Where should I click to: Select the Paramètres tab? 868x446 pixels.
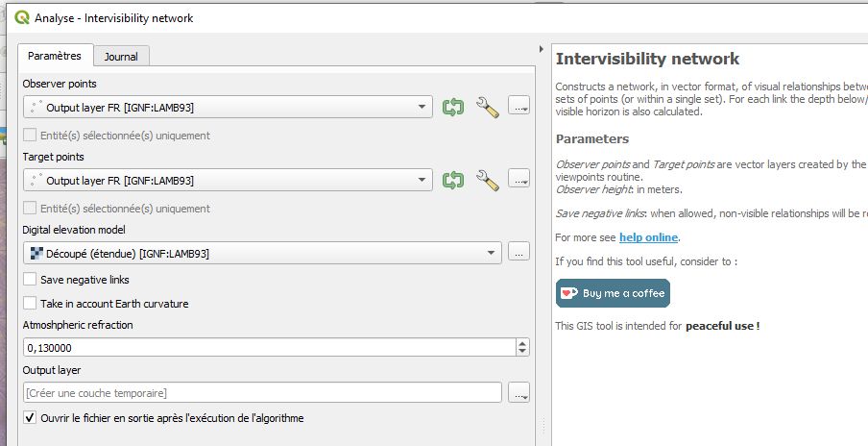point(54,56)
